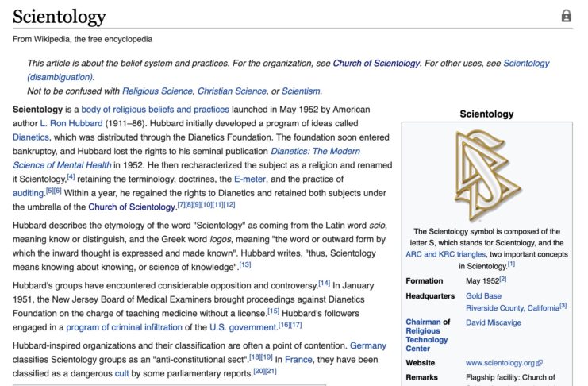
Task: Open the auditing link
Action: pyautogui.click(x=28, y=193)
